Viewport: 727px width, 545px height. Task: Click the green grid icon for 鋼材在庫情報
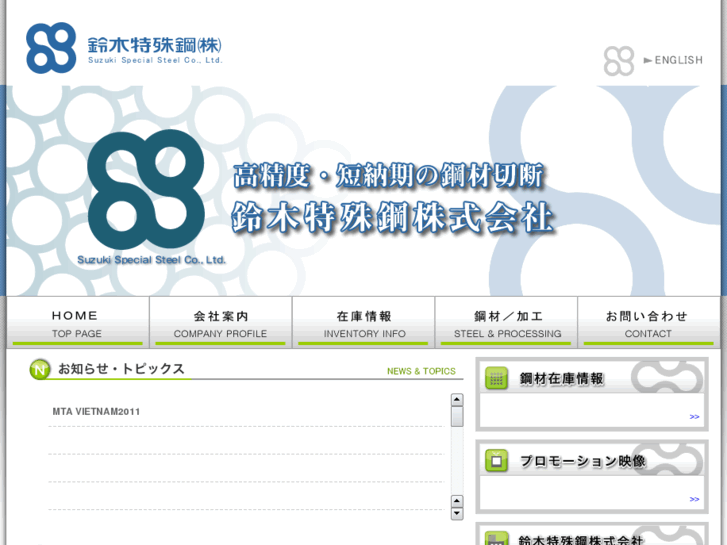497,378
